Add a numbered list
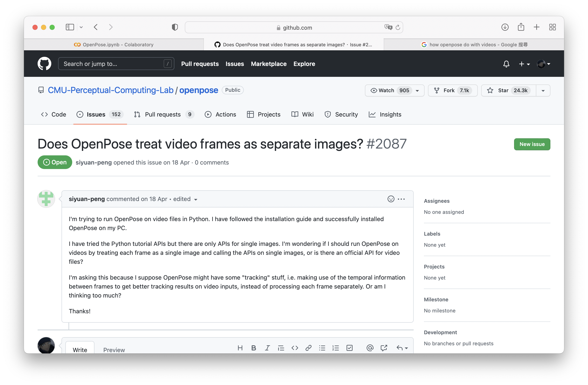Screen dimensions: 588x385 (x=335, y=348)
